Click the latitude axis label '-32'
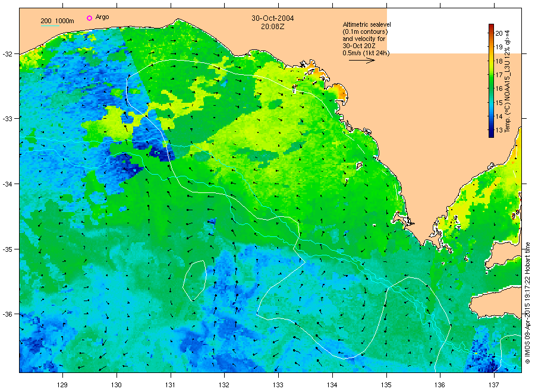The image size is (535, 392). [x=7, y=54]
